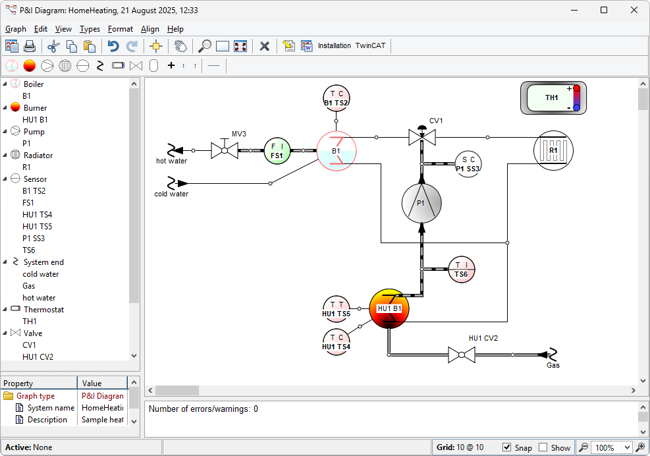Open the 100% zoom dropdown

[627, 448]
